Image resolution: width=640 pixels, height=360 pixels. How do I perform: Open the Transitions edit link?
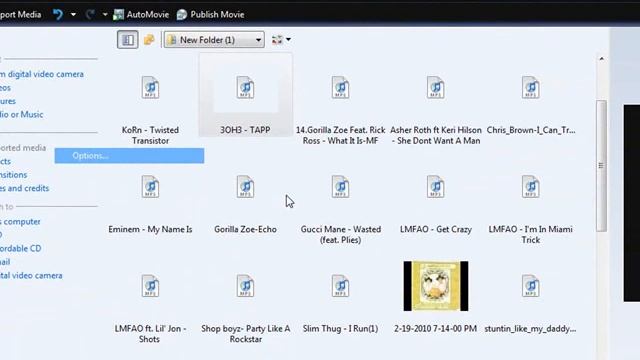click(13, 175)
